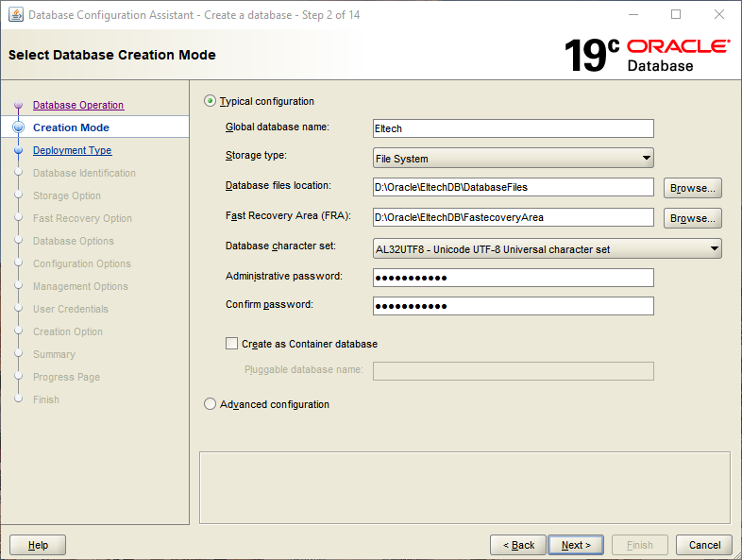Select the Typical configuration radio button
Screen dimensions: 742x560
(211, 101)
